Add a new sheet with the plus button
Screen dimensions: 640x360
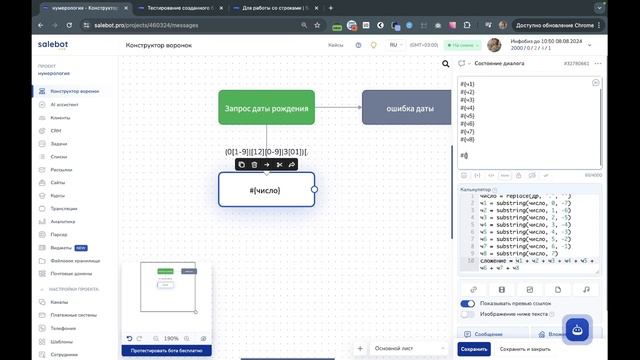(360, 349)
